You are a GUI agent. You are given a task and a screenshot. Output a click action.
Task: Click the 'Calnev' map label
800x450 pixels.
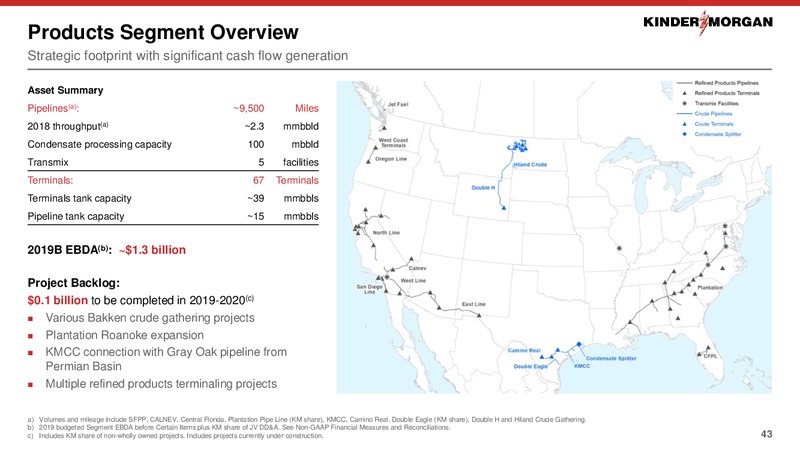tap(417, 268)
